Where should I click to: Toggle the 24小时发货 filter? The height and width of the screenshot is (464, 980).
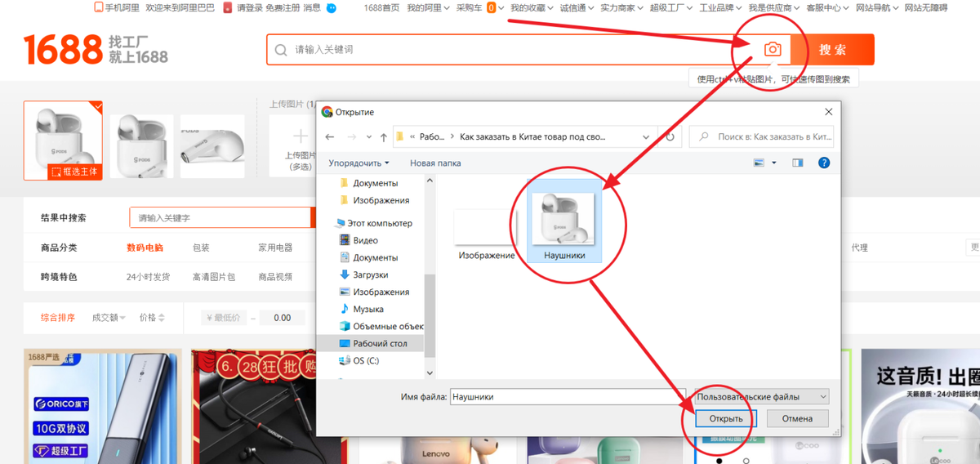tap(148, 277)
